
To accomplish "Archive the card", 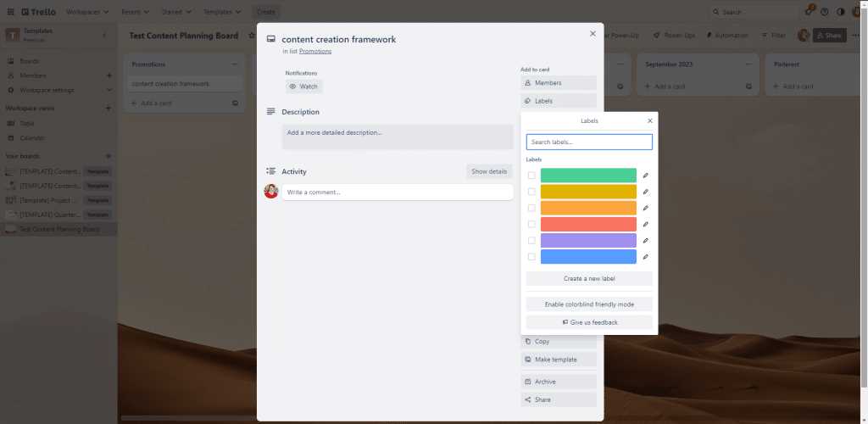I will click(x=559, y=382).
